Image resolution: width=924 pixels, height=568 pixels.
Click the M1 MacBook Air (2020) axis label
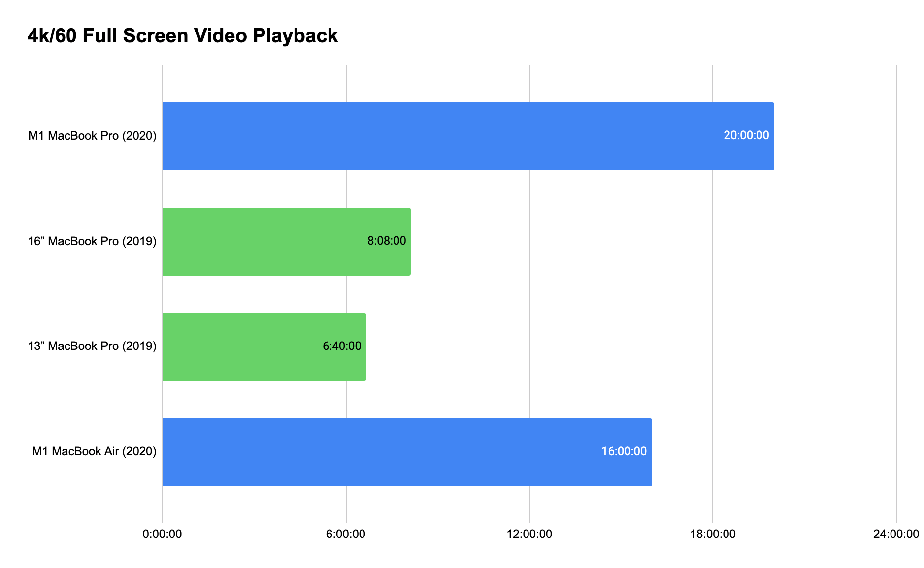[94, 451]
